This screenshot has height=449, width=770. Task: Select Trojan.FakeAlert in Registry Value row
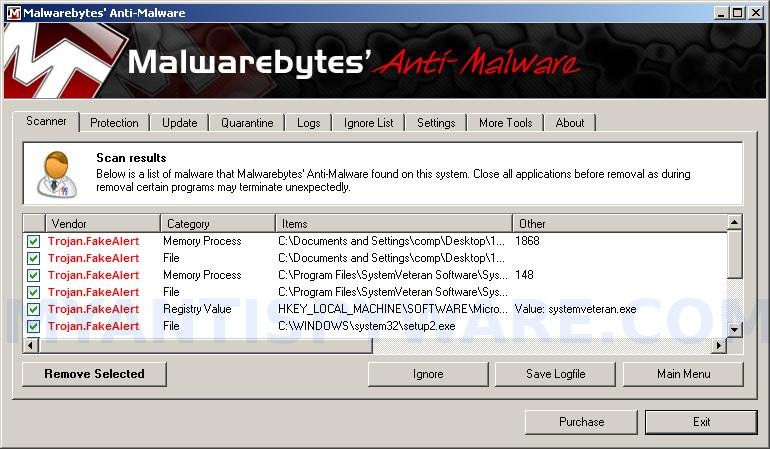point(93,309)
